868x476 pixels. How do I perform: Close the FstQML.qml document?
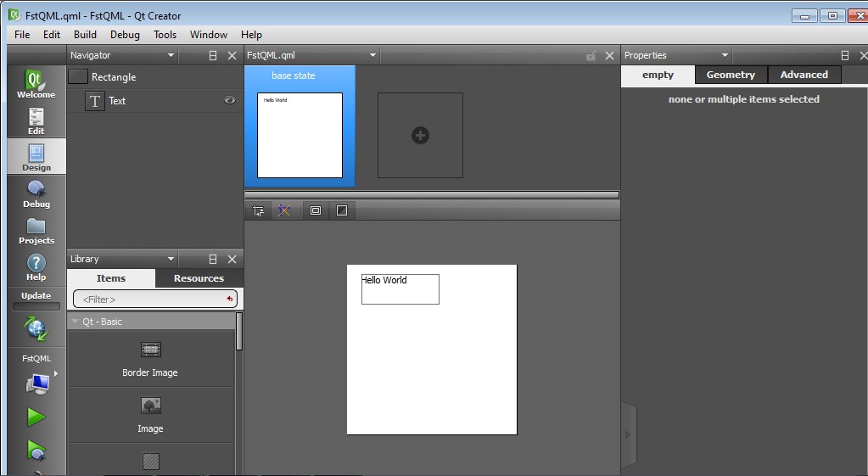point(609,55)
